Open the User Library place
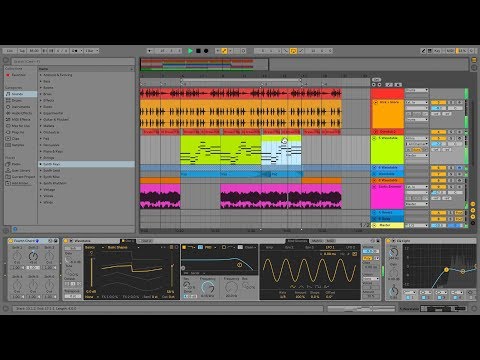Viewport: 480px width, 360px height. [x=21, y=170]
